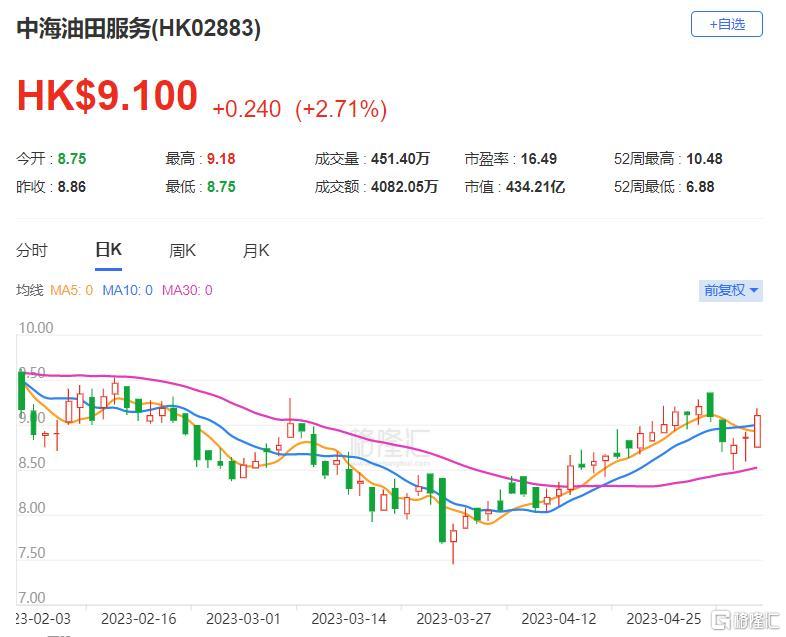Click the 最高 value 9.18
The height and width of the screenshot is (637, 786).
(x=221, y=159)
